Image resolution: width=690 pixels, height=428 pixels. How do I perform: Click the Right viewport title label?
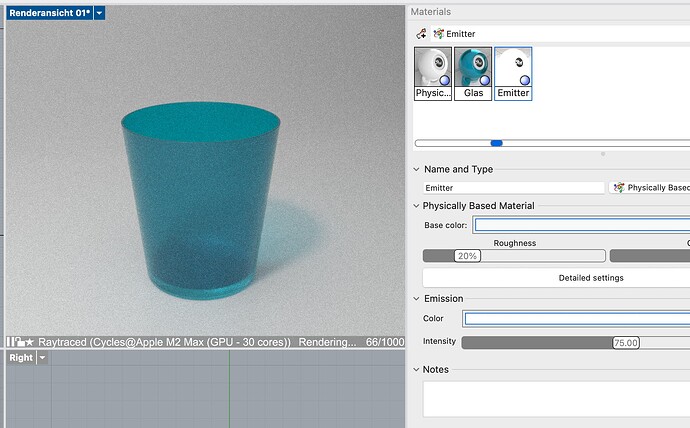(21, 357)
